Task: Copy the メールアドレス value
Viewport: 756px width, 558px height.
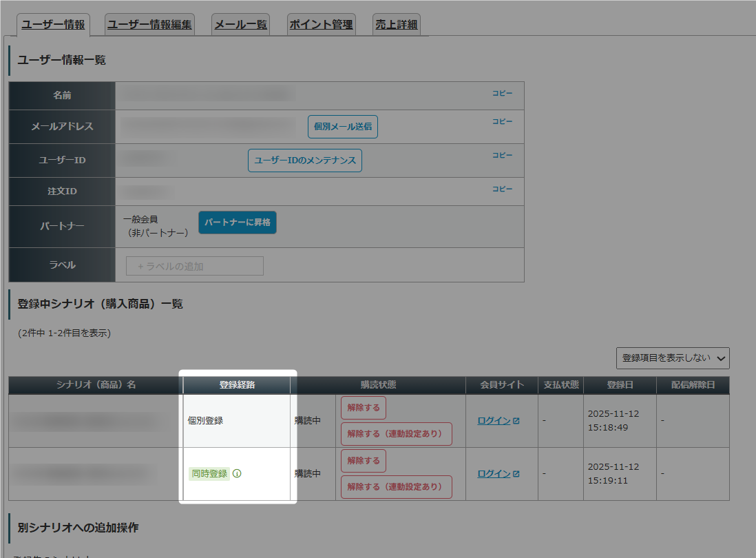Action: 502,121
